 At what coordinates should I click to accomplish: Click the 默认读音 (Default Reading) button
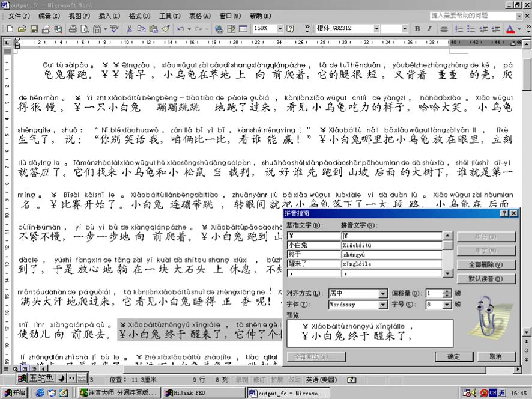[x=486, y=279]
